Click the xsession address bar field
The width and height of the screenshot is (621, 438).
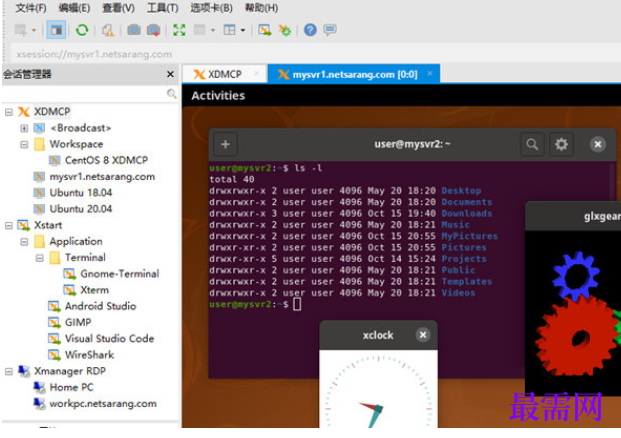click(315, 54)
